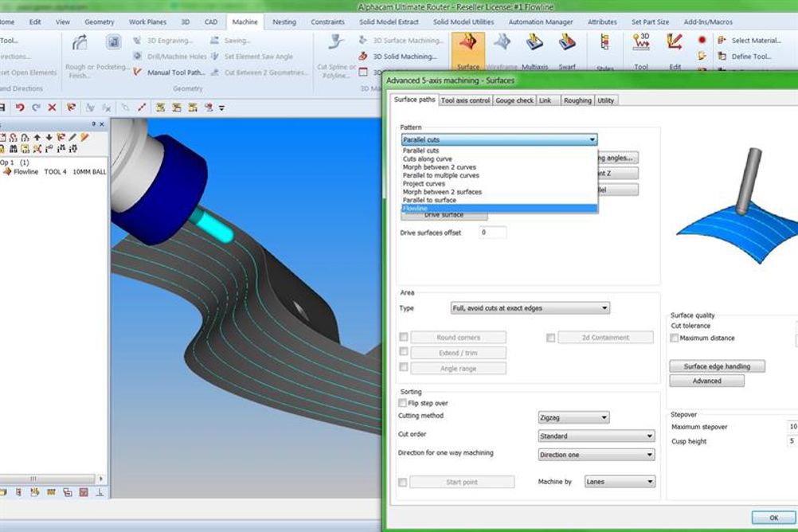Screen dimensions: 798x532
Task: Close the operations panel
Action: pyautogui.click(x=102, y=124)
